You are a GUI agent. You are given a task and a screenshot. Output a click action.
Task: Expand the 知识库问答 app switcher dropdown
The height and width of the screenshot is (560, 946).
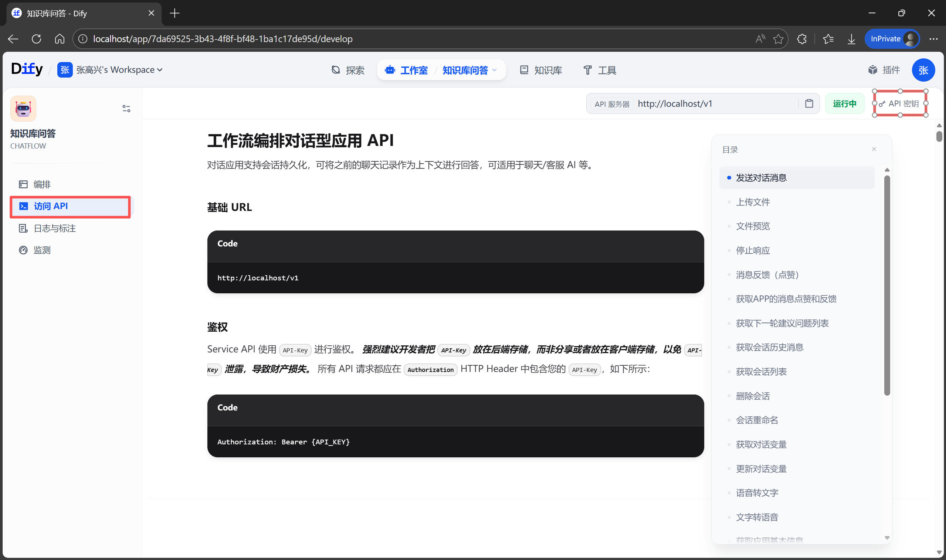[x=495, y=70]
